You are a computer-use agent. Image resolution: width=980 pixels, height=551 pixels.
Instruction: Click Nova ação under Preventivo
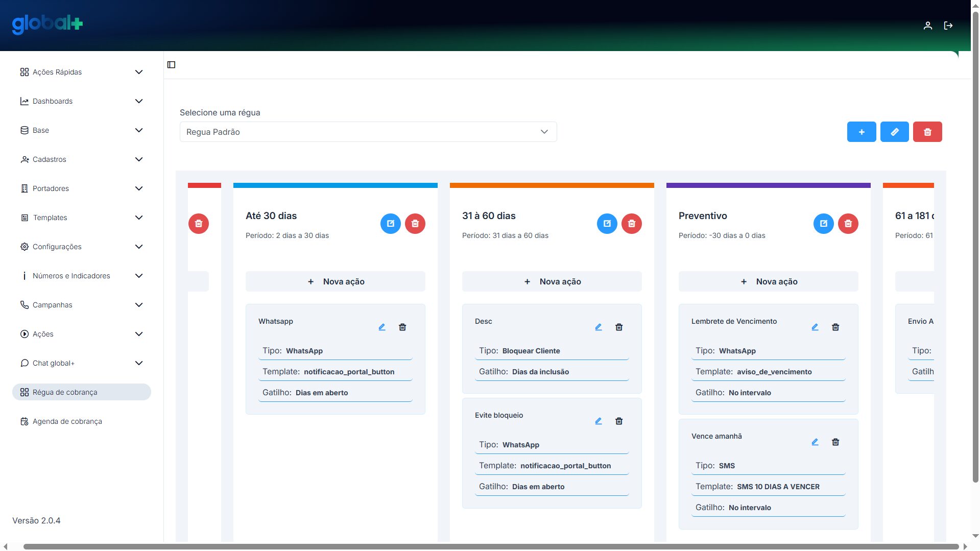(768, 281)
